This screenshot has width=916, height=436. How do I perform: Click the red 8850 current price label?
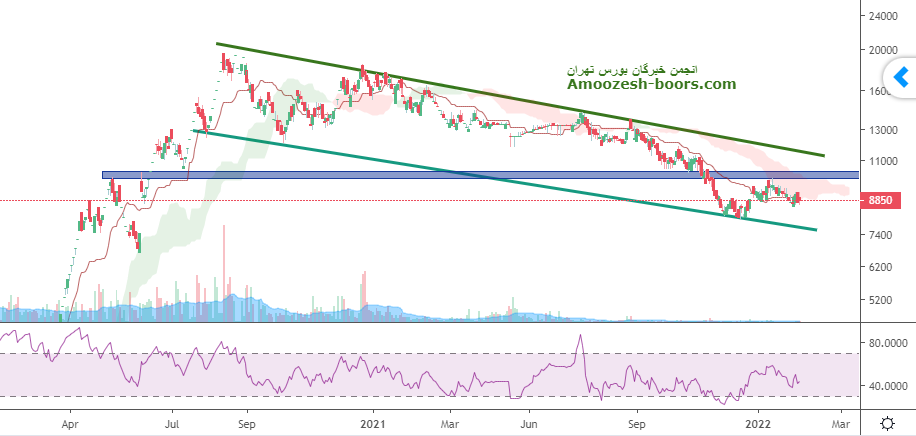[881, 201]
